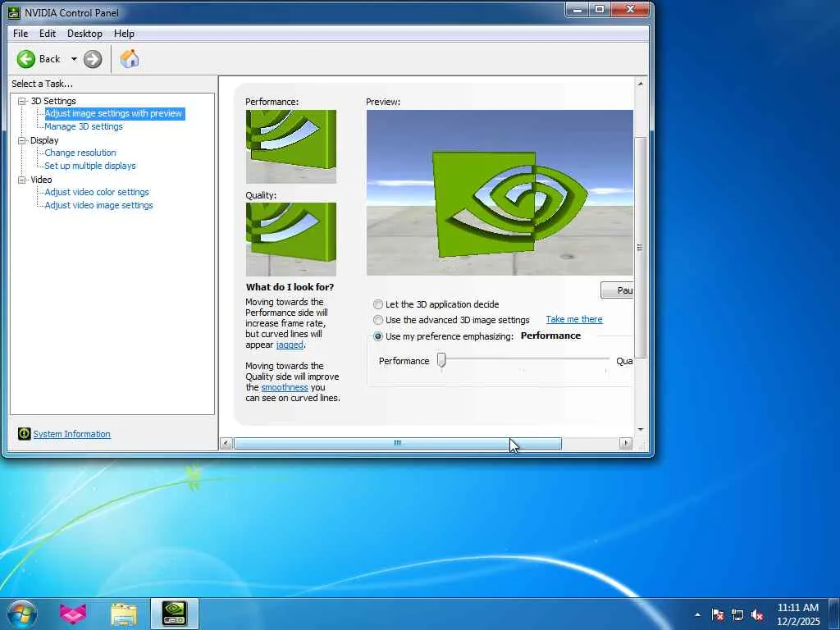Click the 'Take me there' link

[573, 319]
